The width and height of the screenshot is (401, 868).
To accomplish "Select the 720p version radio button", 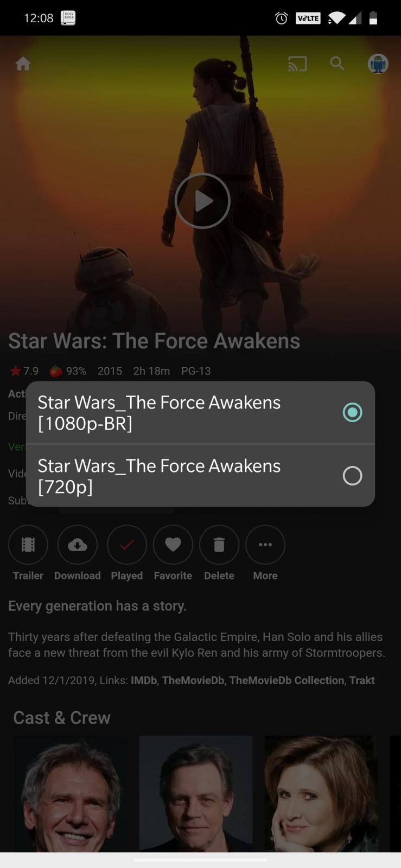I will tap(352, 476).
